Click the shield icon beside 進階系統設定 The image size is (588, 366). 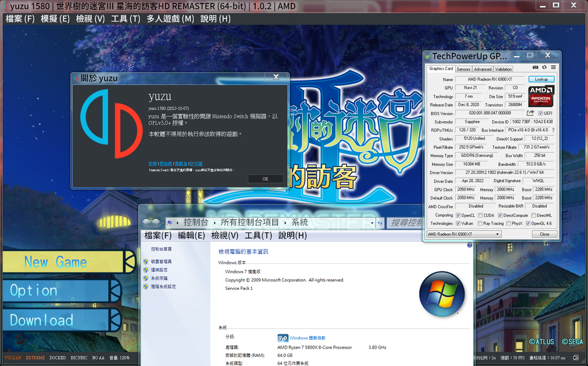coord(145,287)
